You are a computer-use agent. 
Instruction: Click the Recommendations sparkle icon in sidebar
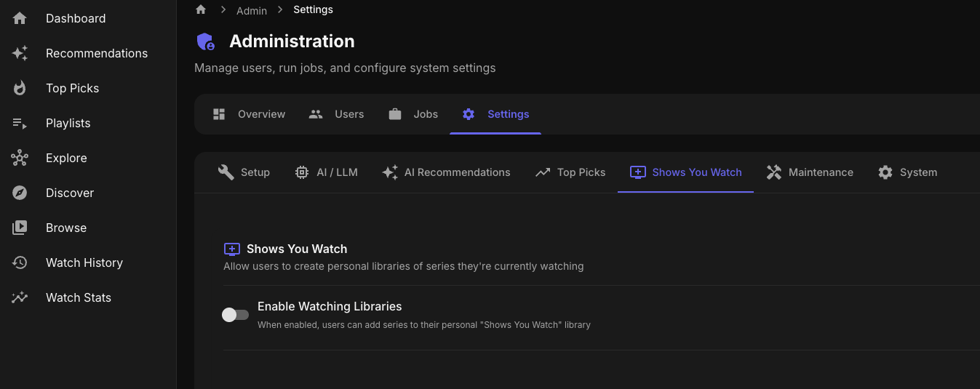point(20,53)
